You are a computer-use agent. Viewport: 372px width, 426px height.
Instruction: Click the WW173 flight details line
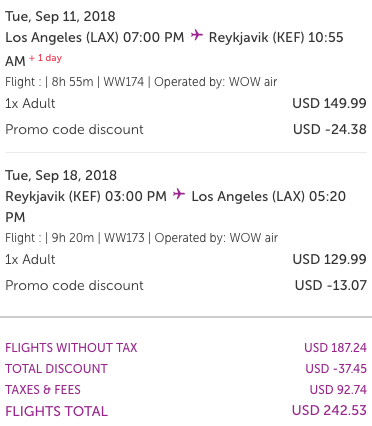141,238
